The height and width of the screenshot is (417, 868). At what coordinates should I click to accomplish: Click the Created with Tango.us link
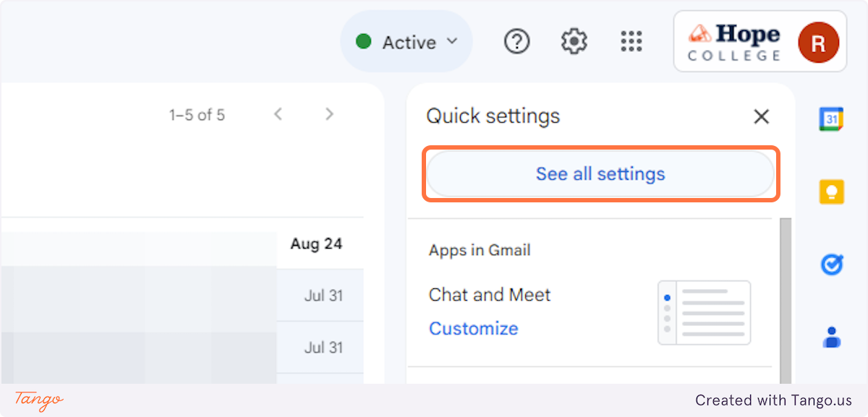[773, 400]
